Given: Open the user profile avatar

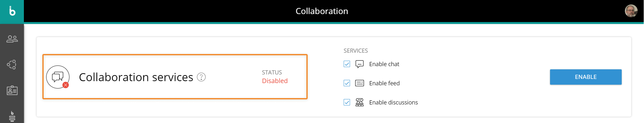Looking at the screenshot, I should (631, 11).
